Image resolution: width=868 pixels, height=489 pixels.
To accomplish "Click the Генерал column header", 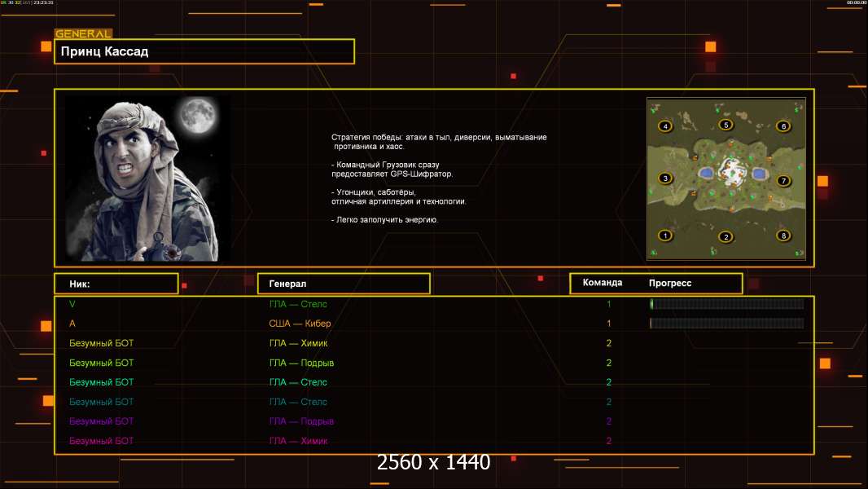I will point(344,284).
